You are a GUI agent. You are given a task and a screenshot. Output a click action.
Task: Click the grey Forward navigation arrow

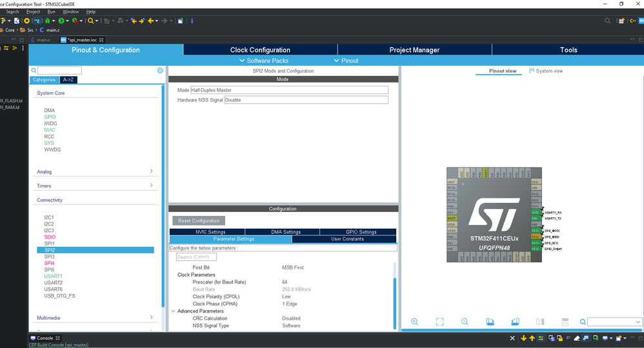tap(165, 21)
